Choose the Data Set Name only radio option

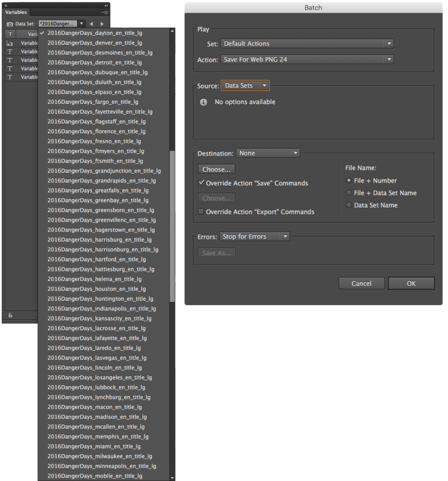pyautogui.click(x=349, y=205)
